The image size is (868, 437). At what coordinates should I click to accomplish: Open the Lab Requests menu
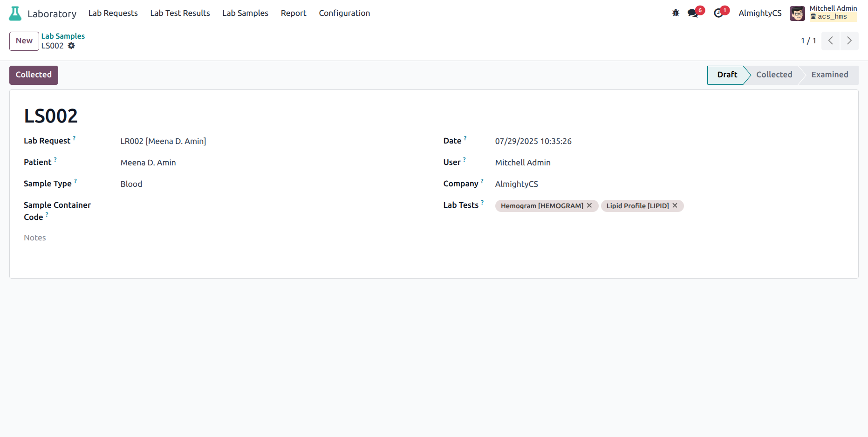[x=113, y=13]
